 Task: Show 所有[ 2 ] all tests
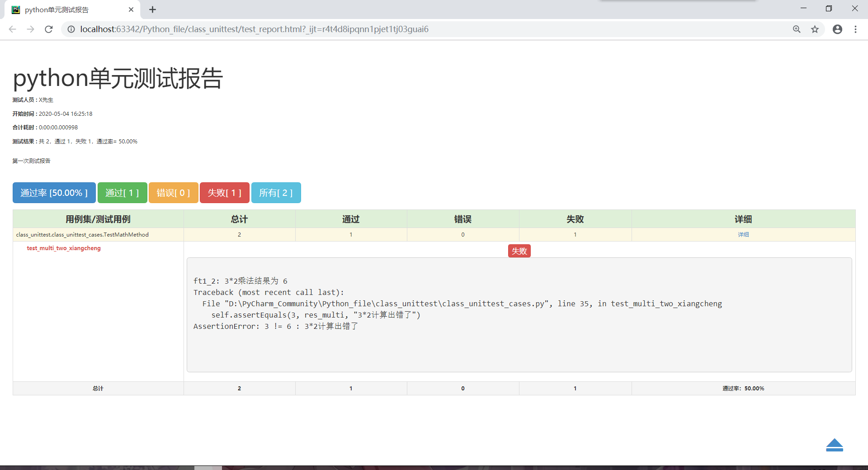tap(276, 193)
